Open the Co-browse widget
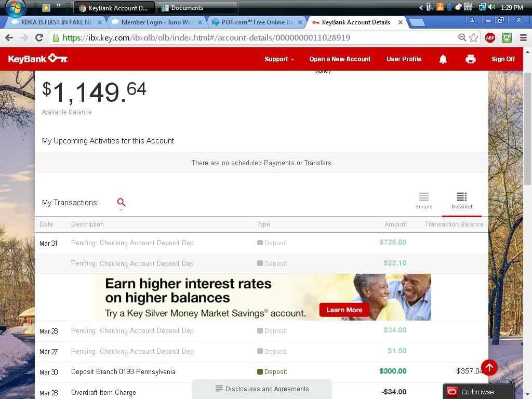This screenshot has height=399, width=532. [478, 392]
